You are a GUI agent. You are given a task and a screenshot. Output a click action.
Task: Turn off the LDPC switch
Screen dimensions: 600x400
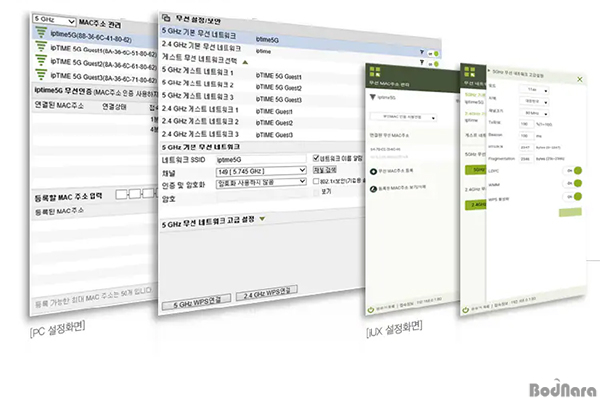573,171
